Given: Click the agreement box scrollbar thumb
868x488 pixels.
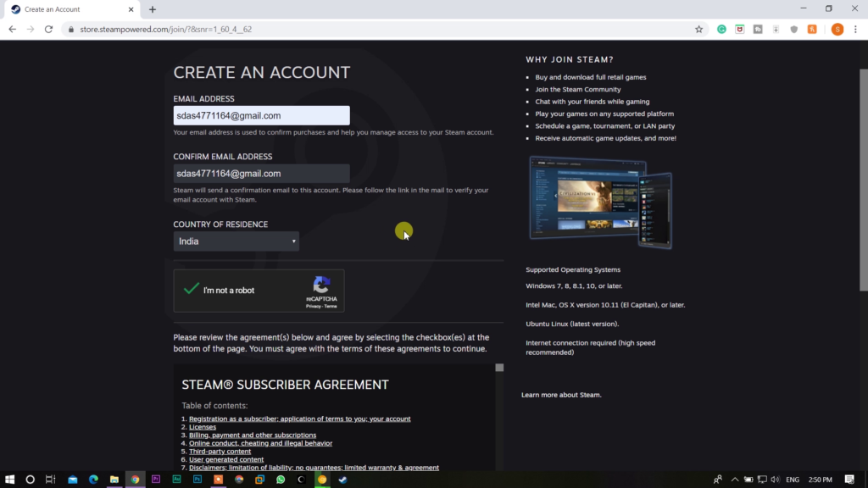Looking at the screenshot, I should 499,368.
